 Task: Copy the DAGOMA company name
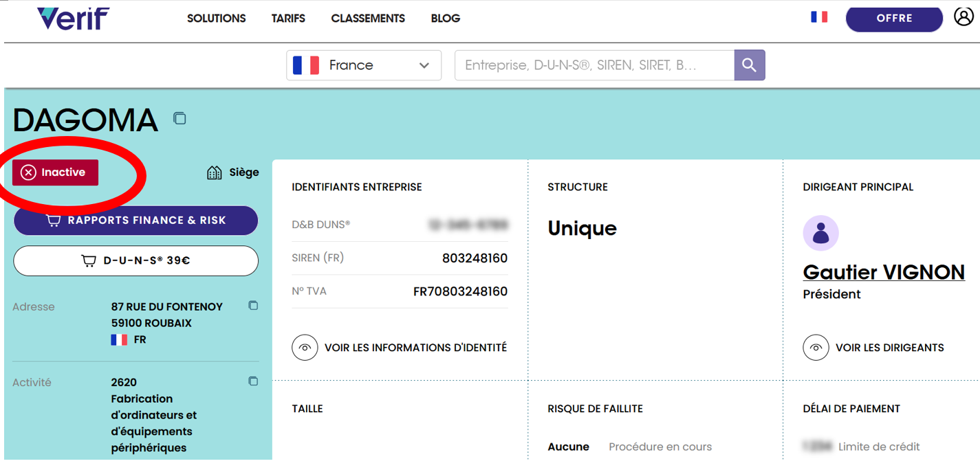(x=179, y=118)
